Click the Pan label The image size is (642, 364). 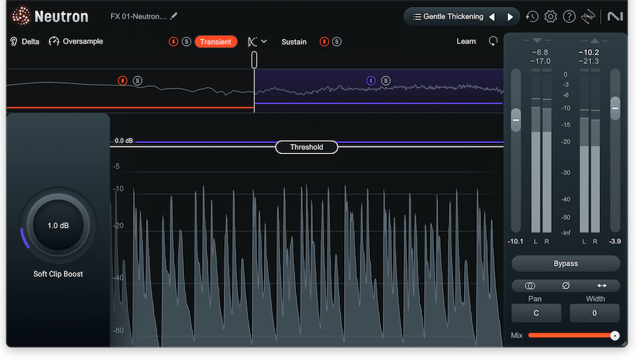[535, 299]
